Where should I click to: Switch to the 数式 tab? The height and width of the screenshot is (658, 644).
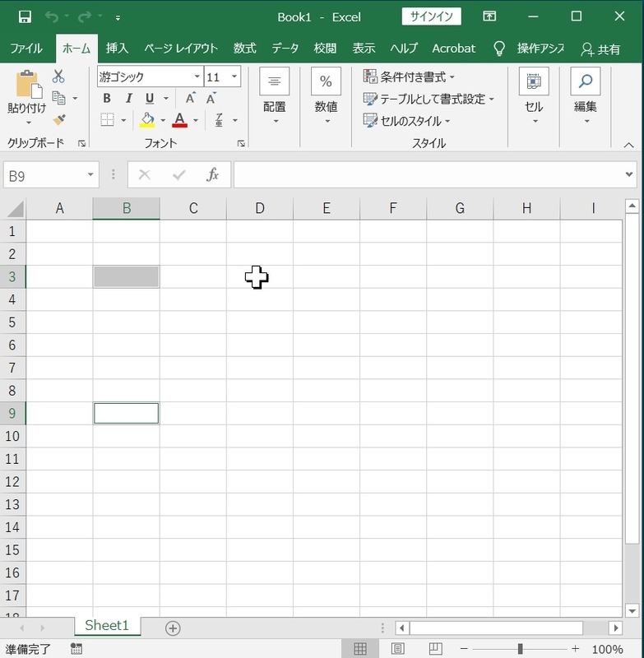244,49
